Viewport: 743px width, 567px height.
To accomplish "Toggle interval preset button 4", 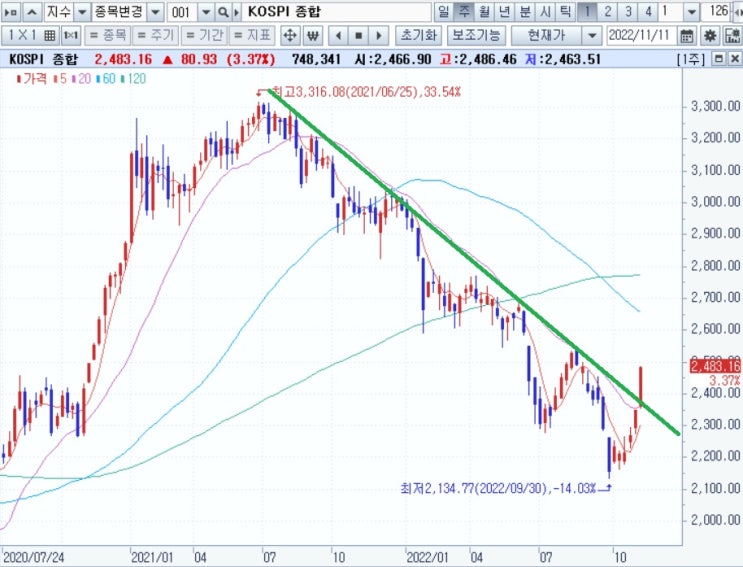I will 649,11.
